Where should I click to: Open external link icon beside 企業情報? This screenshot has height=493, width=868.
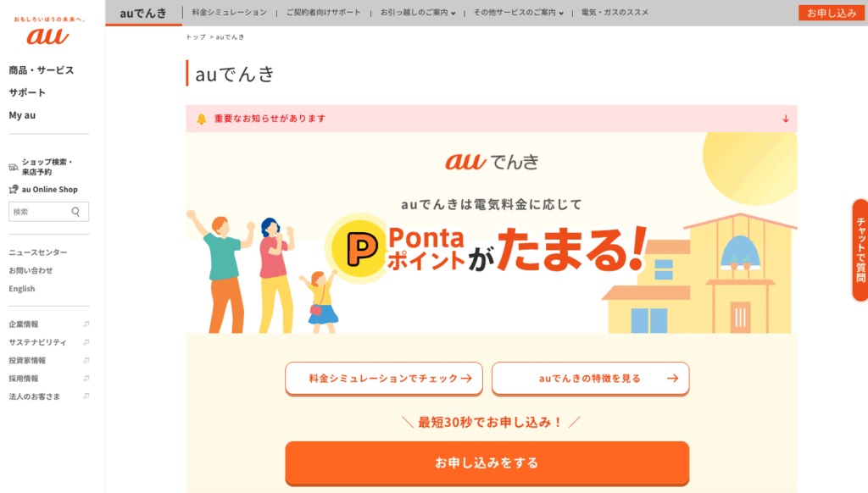86,324
